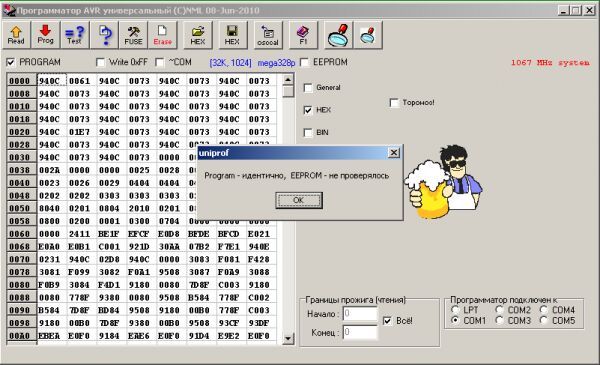Click the [32K, 1024] memory size label
The height and width of the screenshot is (365, 600).
(230, 63)
